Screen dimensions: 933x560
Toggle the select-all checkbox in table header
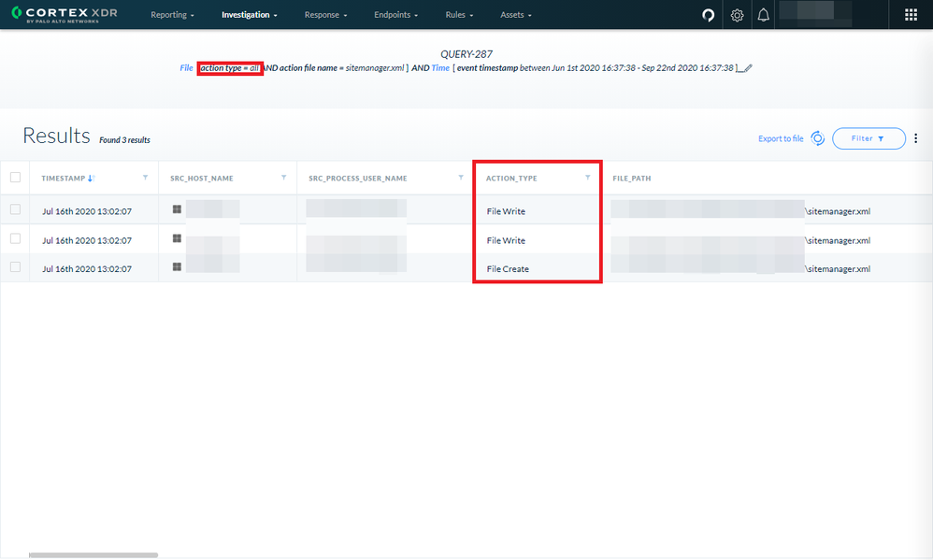[x=15, y=178]
